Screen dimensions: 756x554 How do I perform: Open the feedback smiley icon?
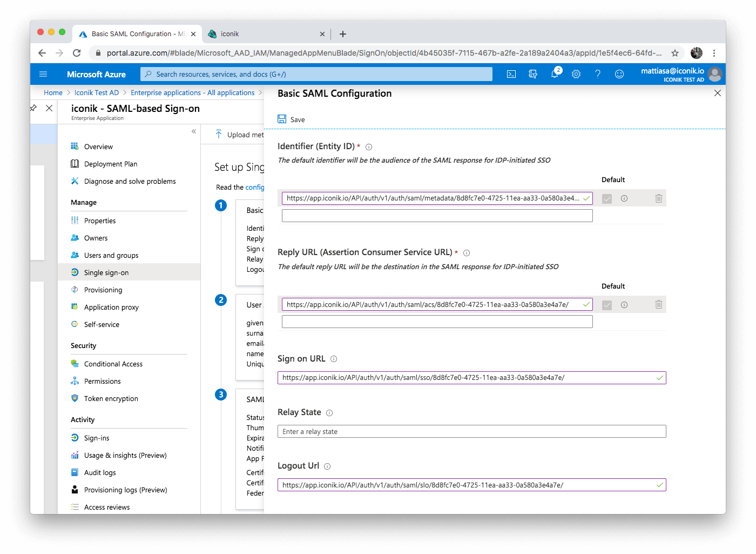point(619,74)
